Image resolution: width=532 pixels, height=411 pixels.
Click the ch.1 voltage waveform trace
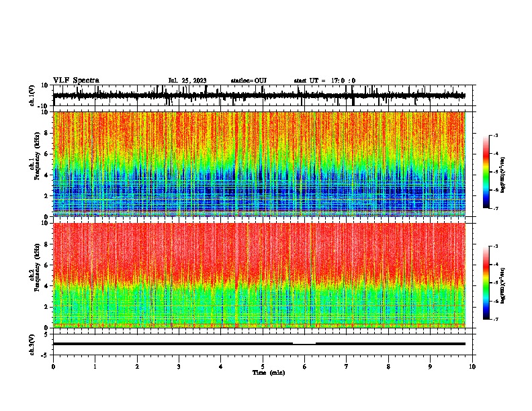pos(259,95)
